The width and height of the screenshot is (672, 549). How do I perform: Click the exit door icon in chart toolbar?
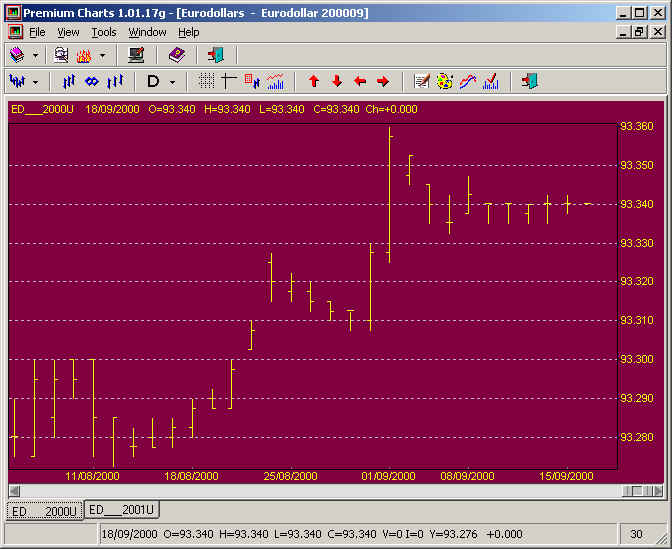click(530, 81)
